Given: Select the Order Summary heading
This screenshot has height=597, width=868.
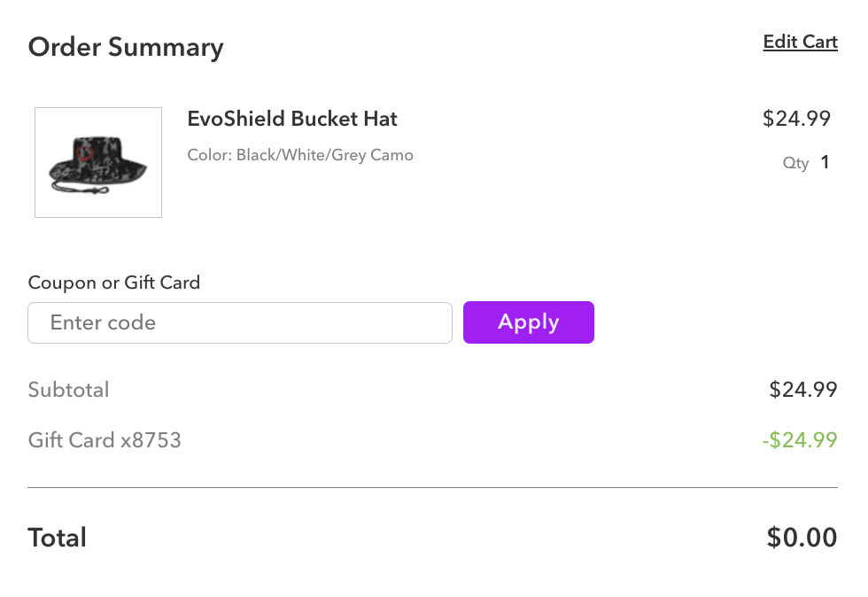Looking at the screenshot, I should click(x=126, y=48).
